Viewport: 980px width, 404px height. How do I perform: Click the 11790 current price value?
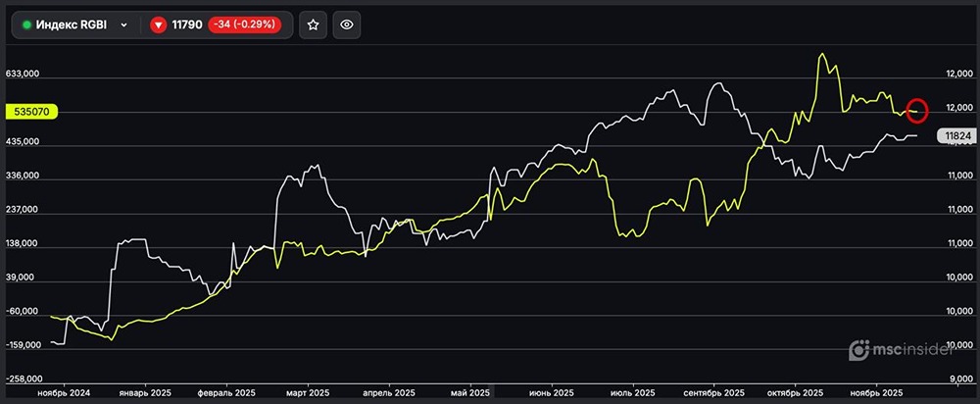tap(188, 26)
